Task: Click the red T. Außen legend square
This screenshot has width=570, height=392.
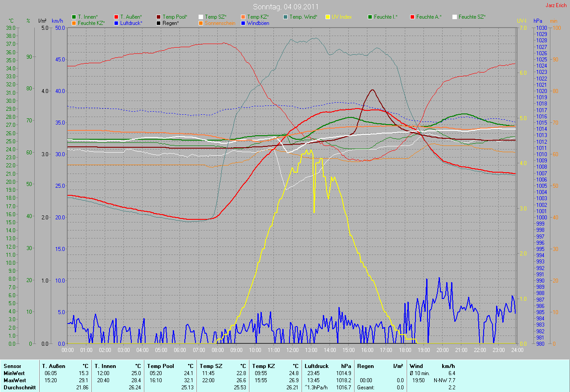Action: 116,17
